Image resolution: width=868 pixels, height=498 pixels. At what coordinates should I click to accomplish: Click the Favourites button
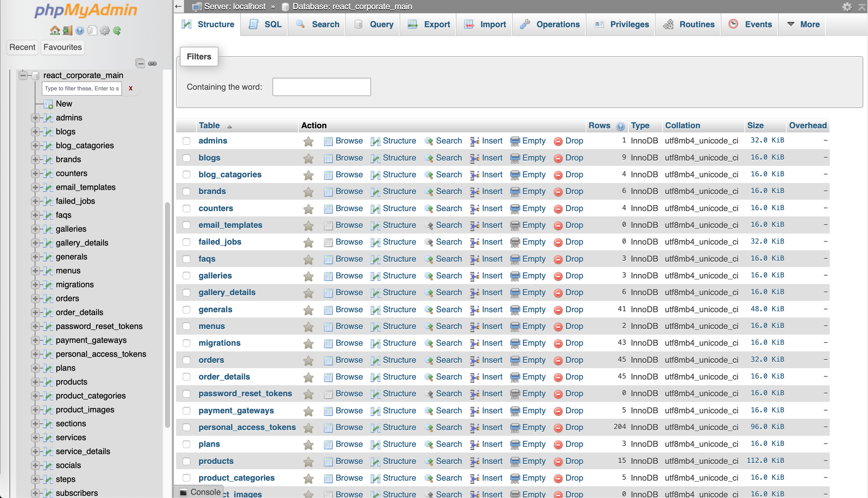(x=63, y=47)
